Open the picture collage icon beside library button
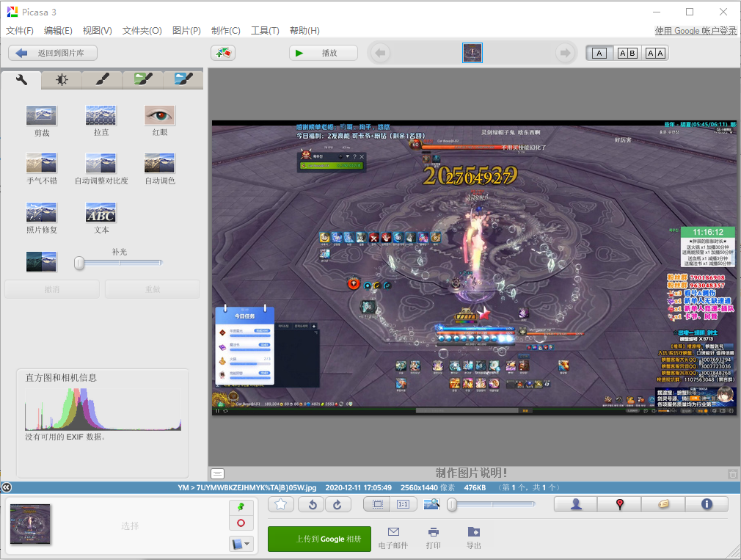Viewport: 741px width, 560px height. point(223,53)
